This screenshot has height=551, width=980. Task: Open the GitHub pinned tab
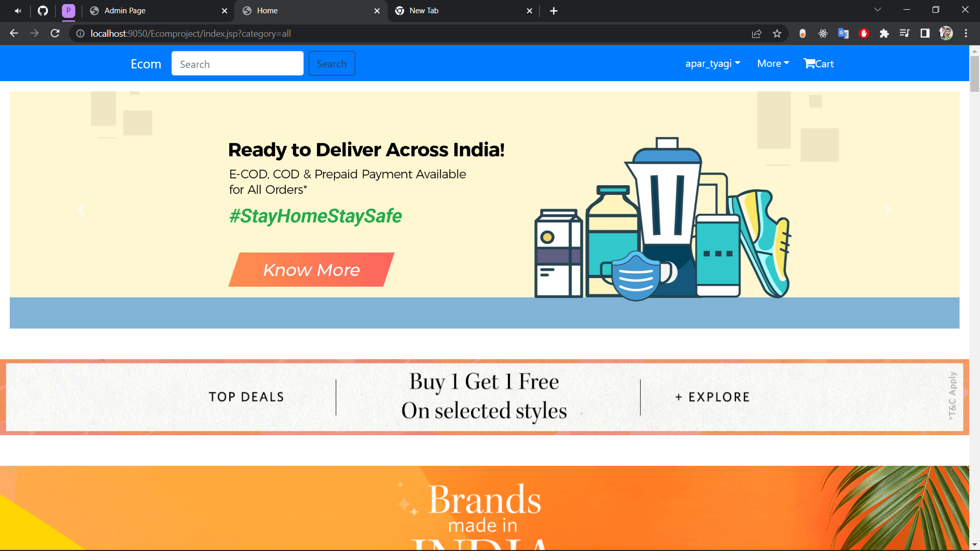pos(43,11)
